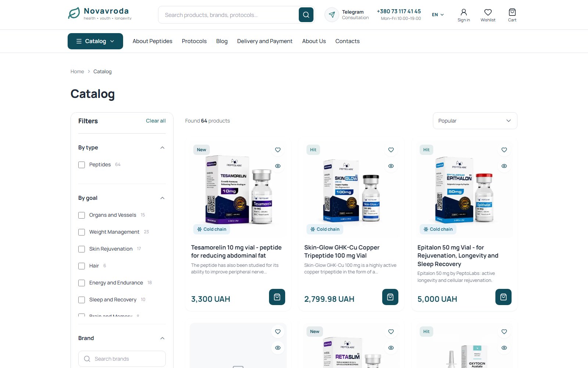588x368 pixels.
Task: Click the Found 64 products text
Action: [x=207, y=121]
